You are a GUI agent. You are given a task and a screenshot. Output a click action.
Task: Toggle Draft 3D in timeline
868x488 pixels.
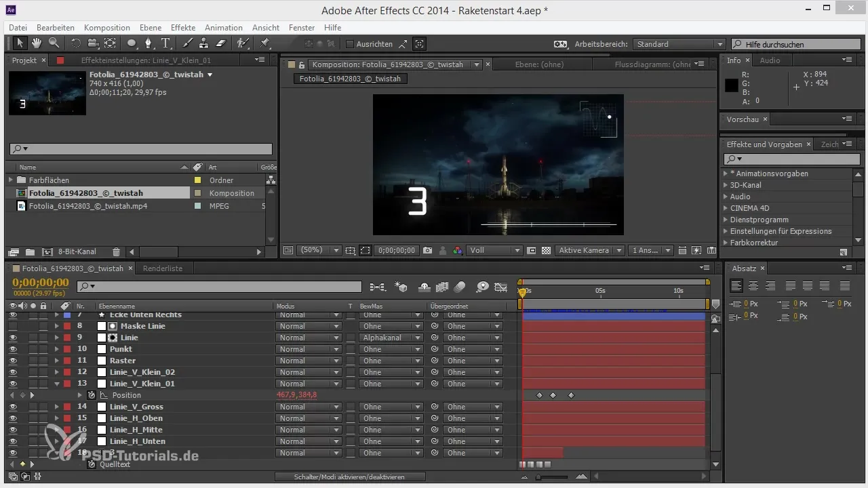tap(401, 287)
